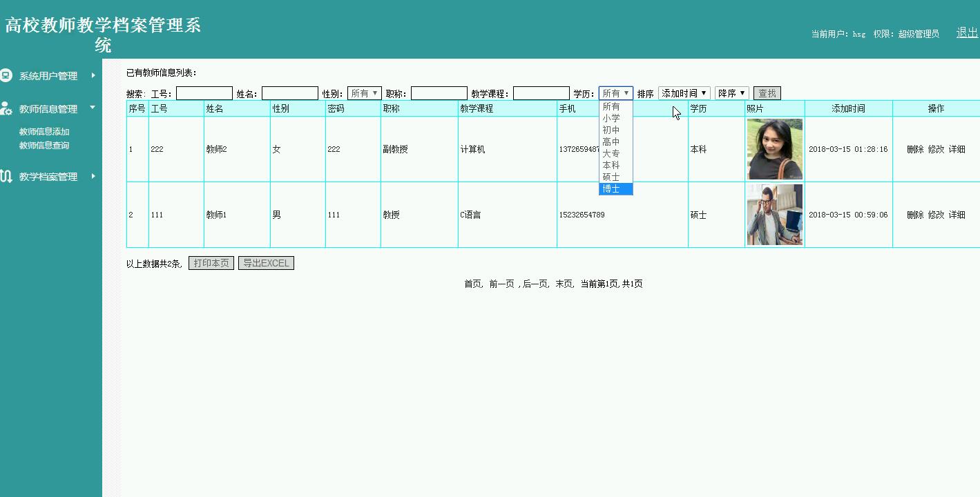
Task: Focus the 教学课程 search field
Action: (x=541, y=93)
